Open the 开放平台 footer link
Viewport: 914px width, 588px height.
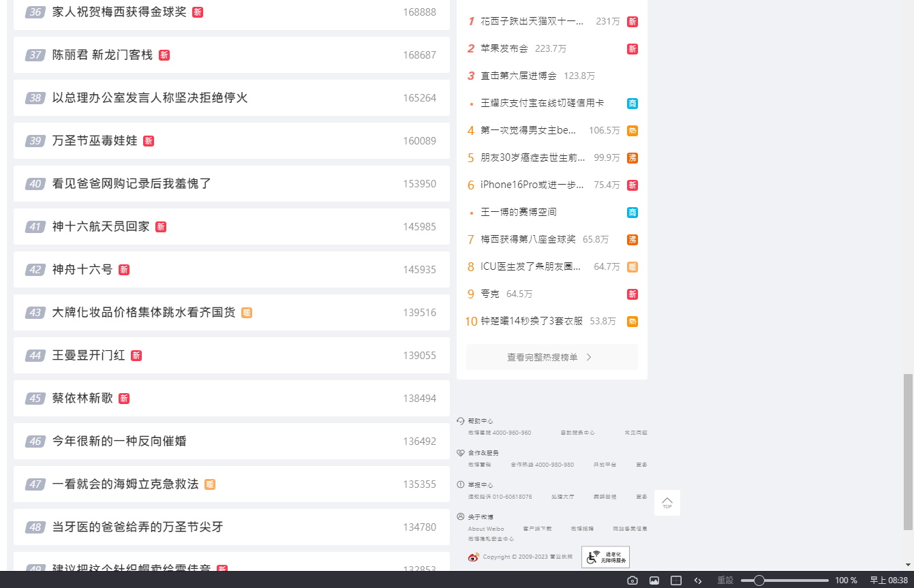click(605, 465)
